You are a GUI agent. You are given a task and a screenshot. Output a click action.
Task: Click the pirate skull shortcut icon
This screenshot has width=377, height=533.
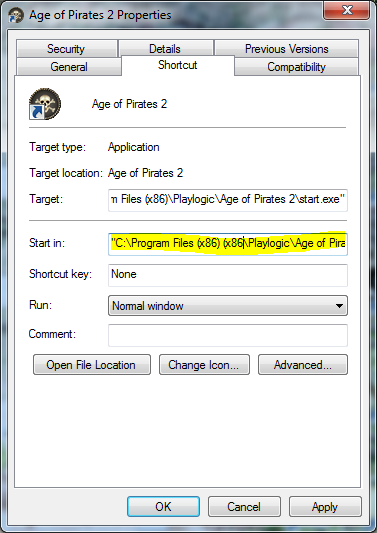(x=45, y=104)
